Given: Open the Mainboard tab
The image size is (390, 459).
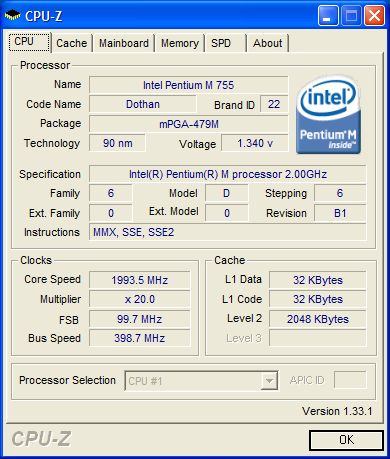Looking at the screenshot, I should tap(124, 43).
